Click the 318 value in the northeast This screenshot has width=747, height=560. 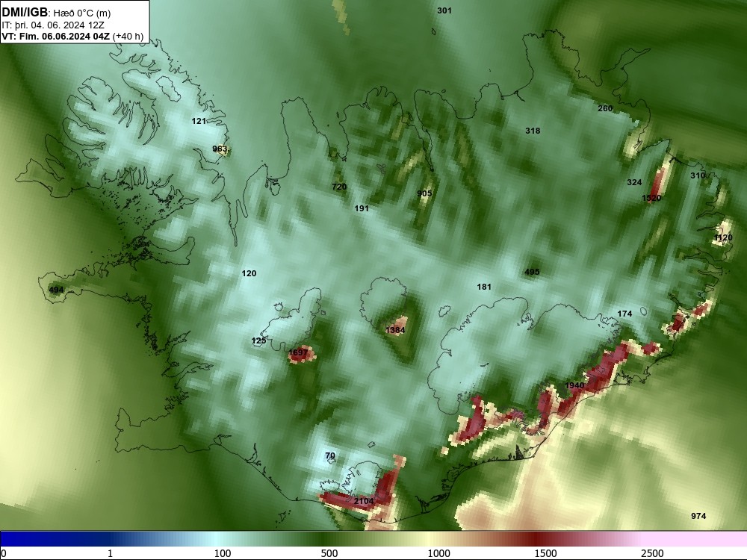coord(533,131)
